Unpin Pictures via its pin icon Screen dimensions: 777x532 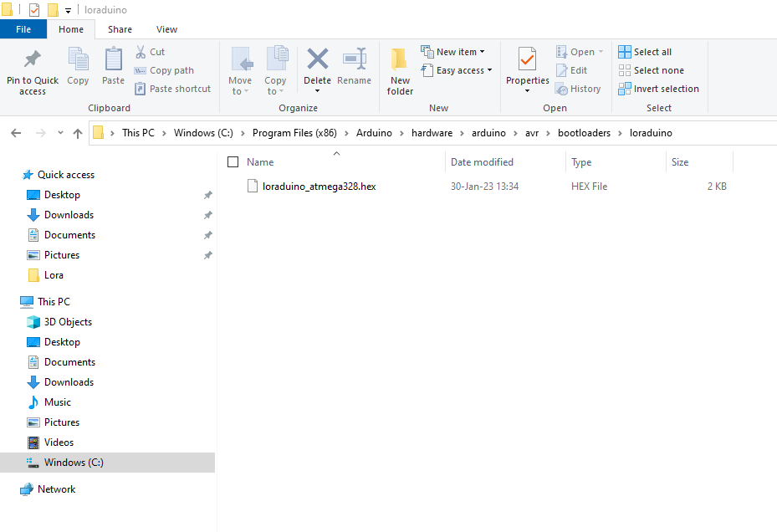[x=208, y=255]
